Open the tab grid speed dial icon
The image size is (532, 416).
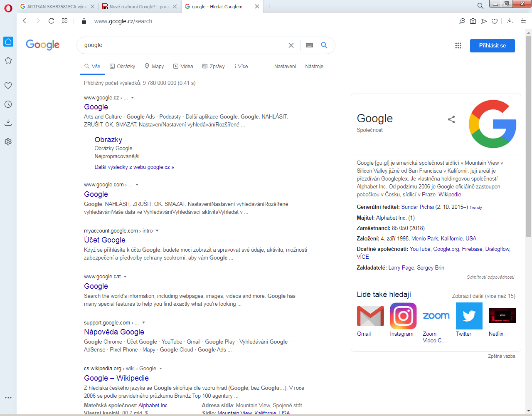64,21
